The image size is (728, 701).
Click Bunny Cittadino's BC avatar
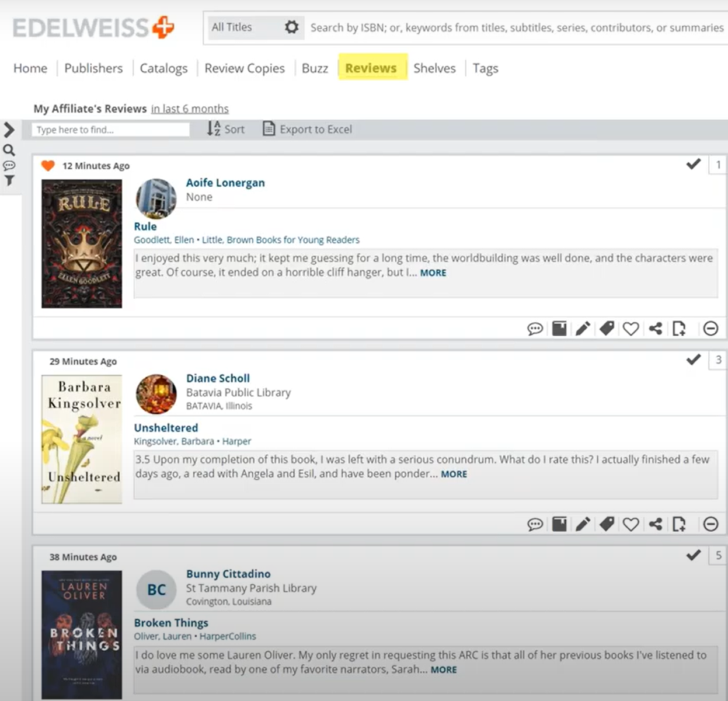click(156, 590)
